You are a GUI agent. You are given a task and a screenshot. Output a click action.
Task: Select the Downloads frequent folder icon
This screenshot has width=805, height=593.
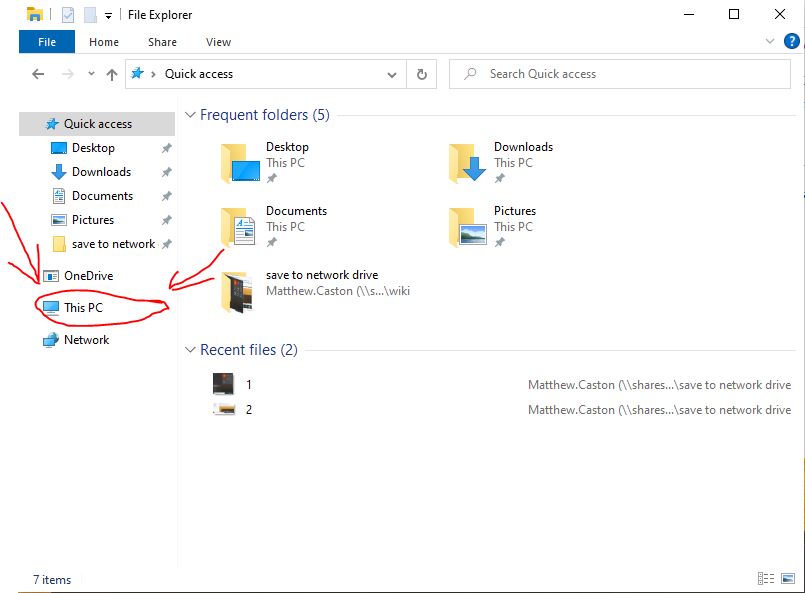468,163
